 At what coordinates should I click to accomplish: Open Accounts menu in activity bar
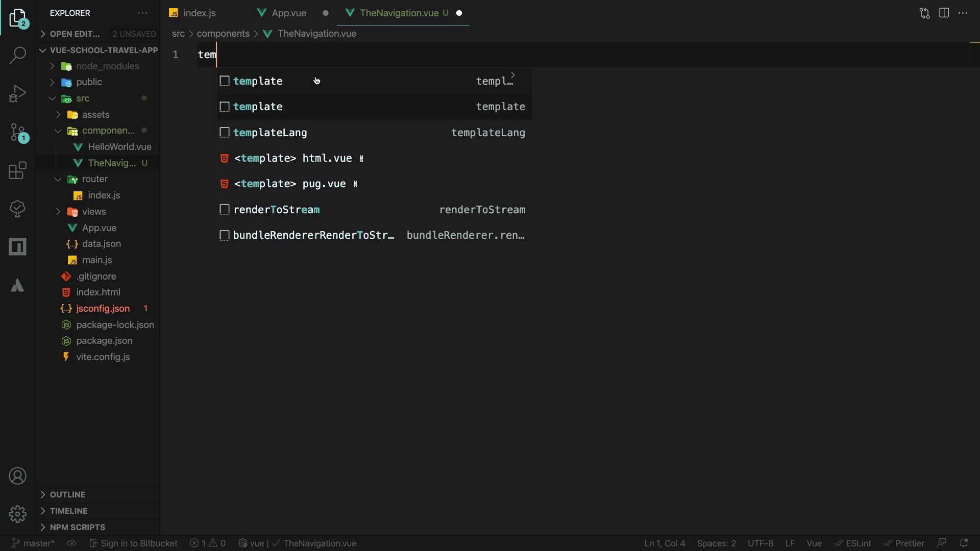point(18,476)
